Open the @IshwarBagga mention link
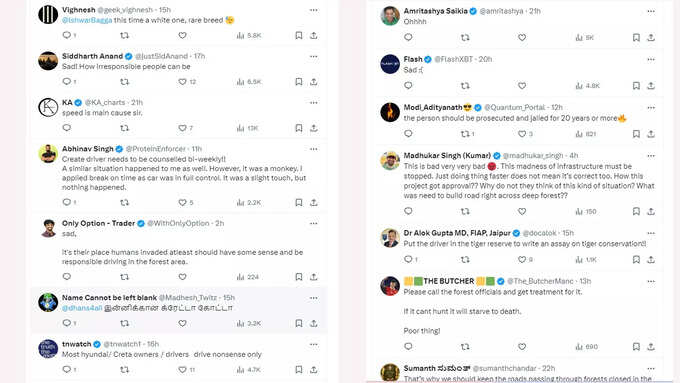680x383 pixels. click(x=87, y=20)
